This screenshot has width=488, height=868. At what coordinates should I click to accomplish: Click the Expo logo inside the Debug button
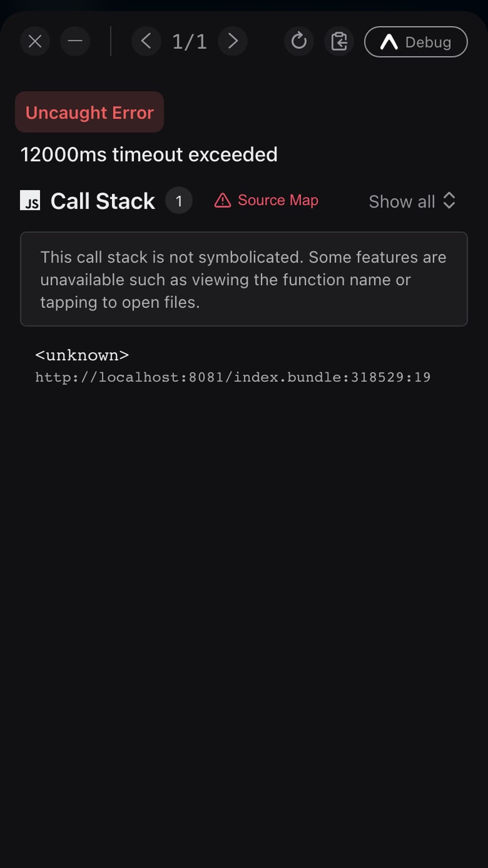point(389,42)
